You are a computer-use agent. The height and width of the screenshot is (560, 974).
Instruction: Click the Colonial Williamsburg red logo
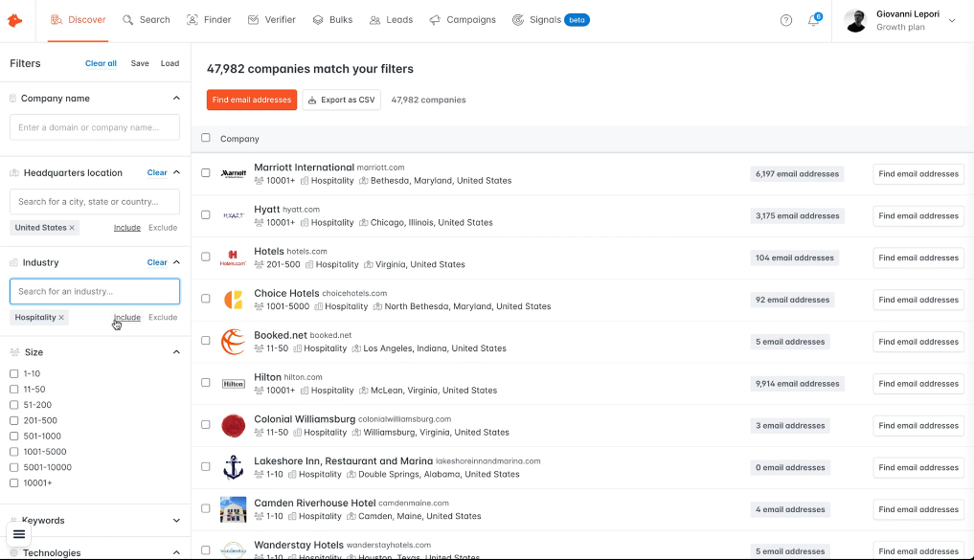(233, 426)
